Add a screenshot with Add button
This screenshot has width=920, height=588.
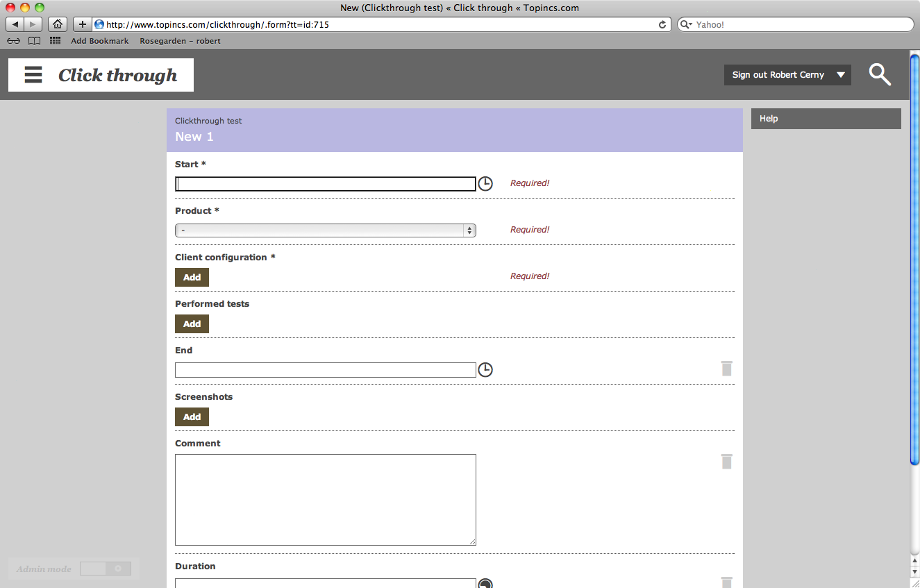tap(192, 417)
